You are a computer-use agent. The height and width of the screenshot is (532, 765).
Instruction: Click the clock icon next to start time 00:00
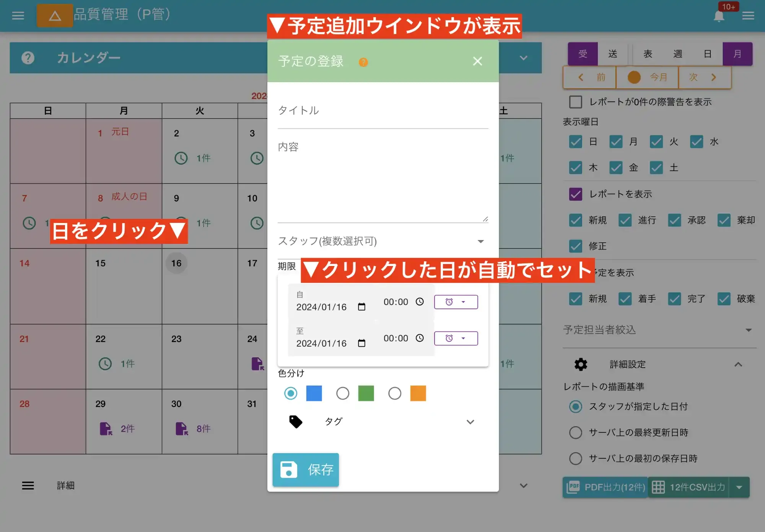(x=420, y=302)
